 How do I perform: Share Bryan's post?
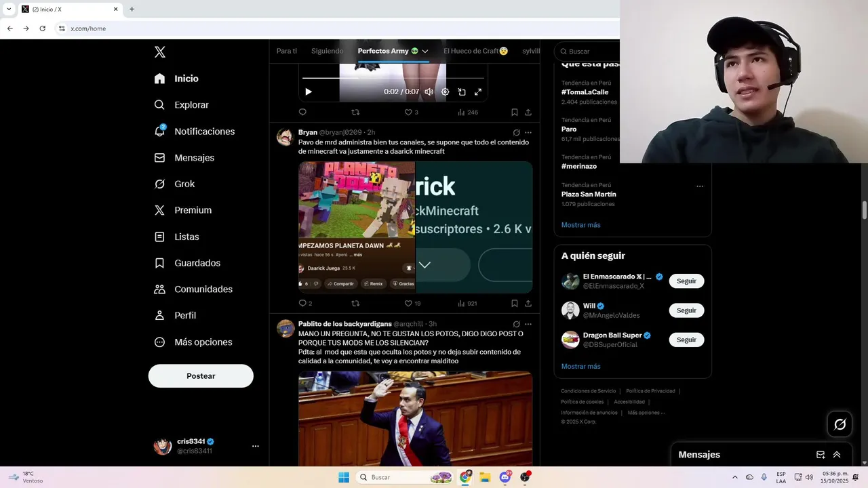pos(528,304)
